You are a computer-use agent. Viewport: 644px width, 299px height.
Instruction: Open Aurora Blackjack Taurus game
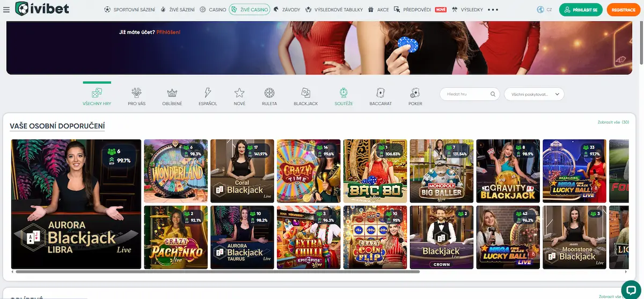click(x=242, y=237)
